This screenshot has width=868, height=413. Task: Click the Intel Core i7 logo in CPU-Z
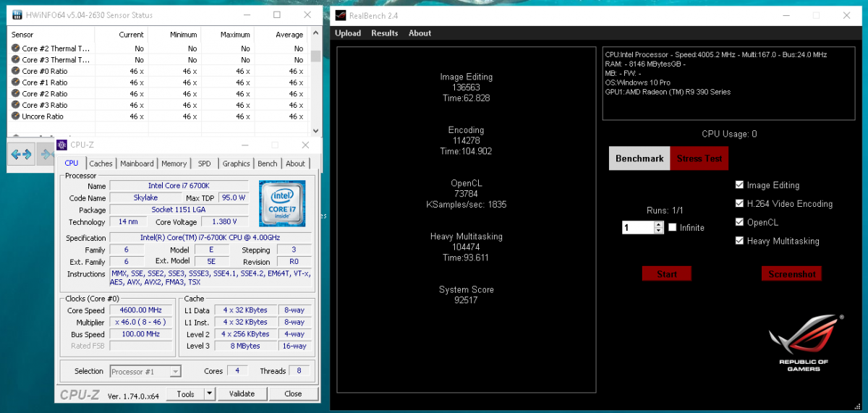(282, 202)
